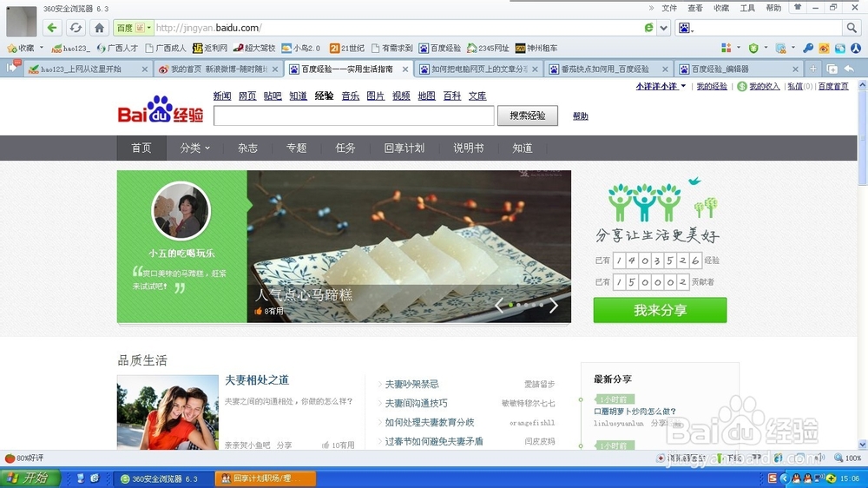868x488 pixels.
Task: Toggle the sidebar icon left of tabs
Action: (12, 67)
